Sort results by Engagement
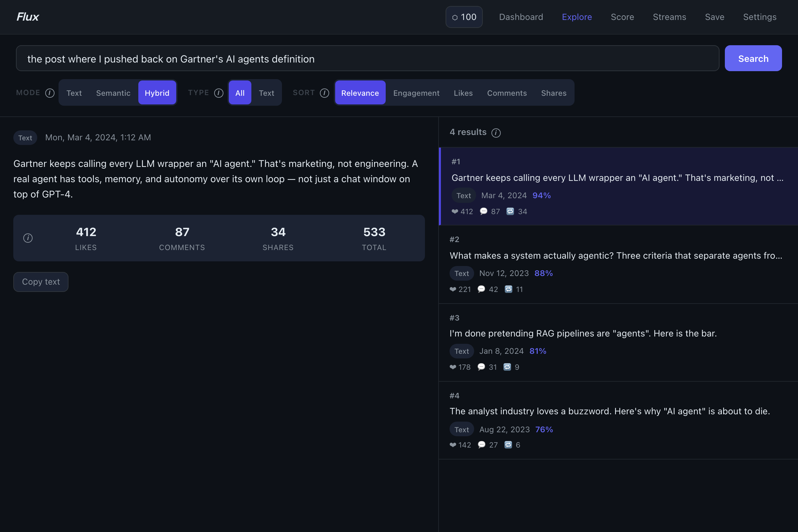 (x=416, y=93)
